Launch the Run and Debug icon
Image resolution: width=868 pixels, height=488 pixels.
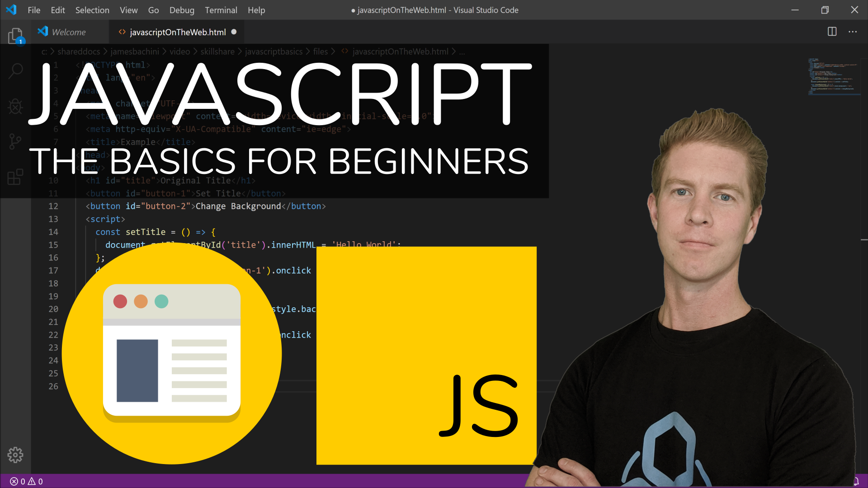coord(15,107)
